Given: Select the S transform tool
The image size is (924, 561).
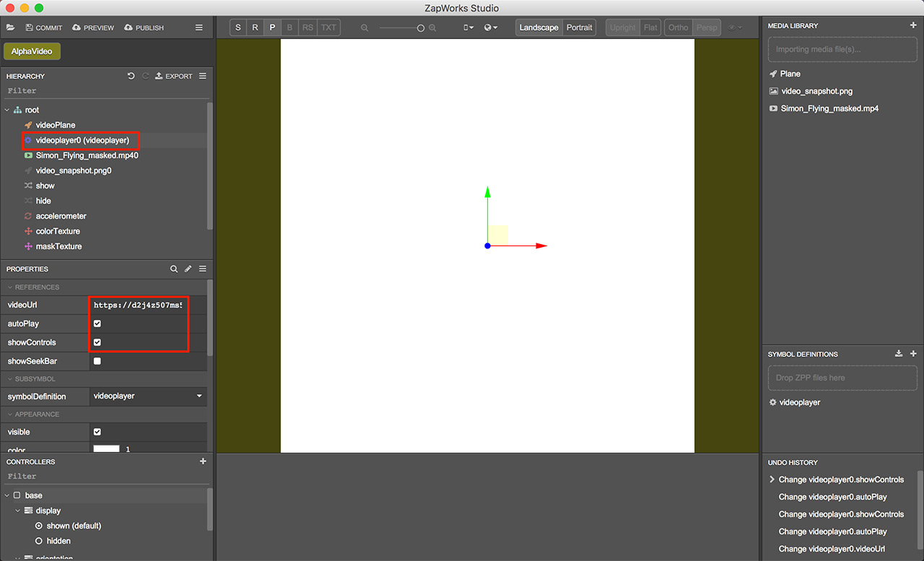Looking at the screenshot, I should coord(238,27).
